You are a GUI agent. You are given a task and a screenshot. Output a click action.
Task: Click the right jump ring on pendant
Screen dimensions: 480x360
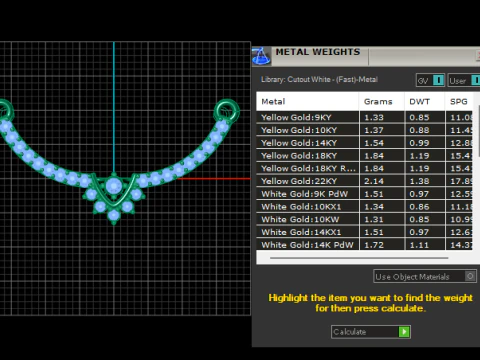coord(227,111)
